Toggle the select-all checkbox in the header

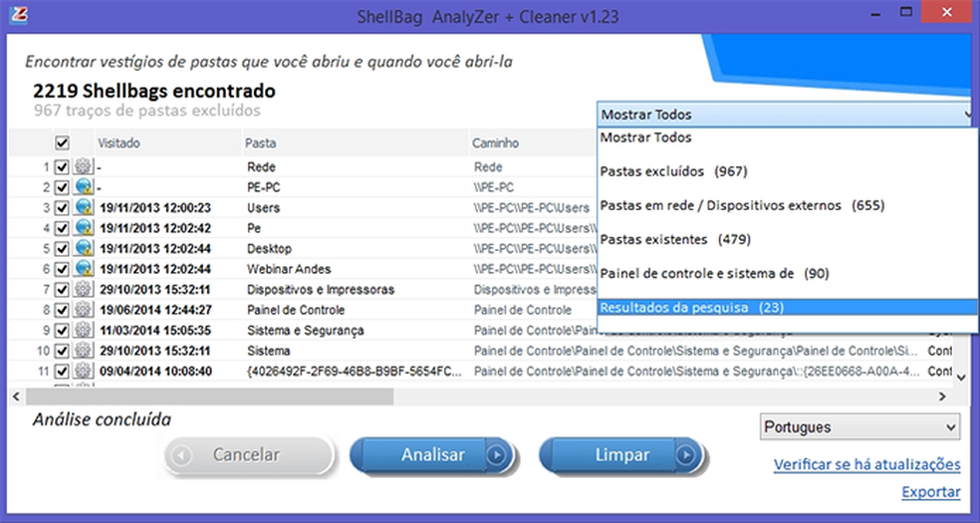coord(62,143)
